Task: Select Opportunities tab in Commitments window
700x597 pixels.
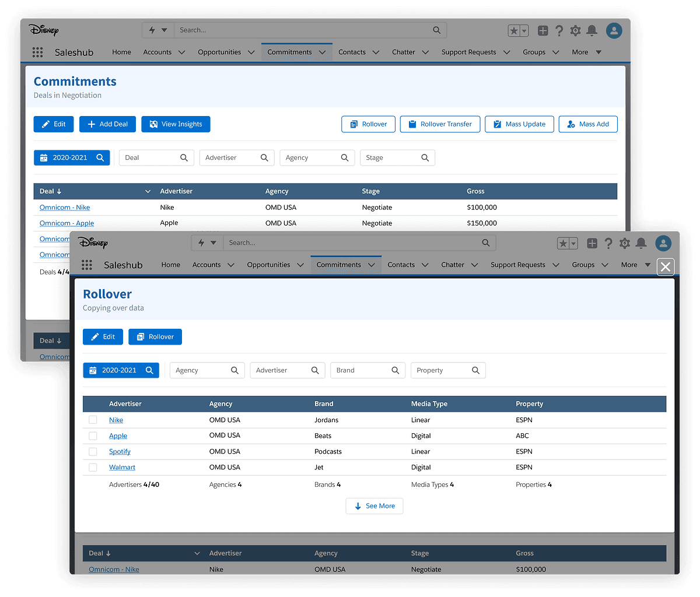Action: pyautogui.click(x=219, y=52)
